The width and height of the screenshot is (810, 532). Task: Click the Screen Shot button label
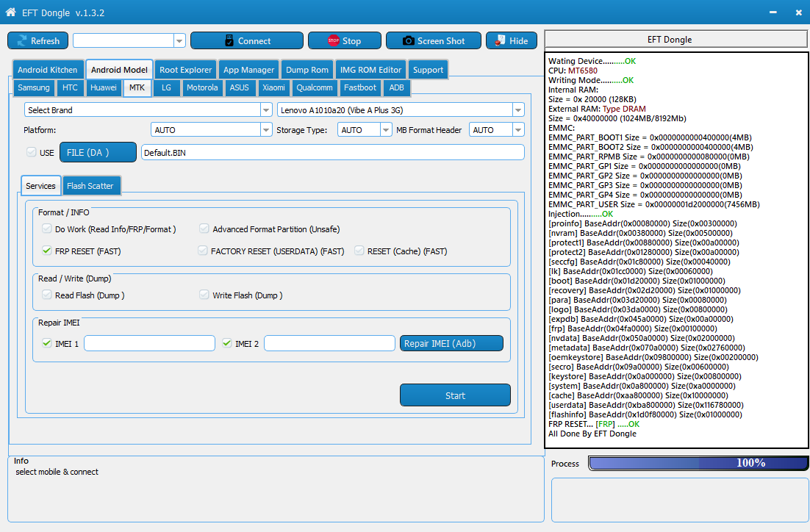(441, 41)
